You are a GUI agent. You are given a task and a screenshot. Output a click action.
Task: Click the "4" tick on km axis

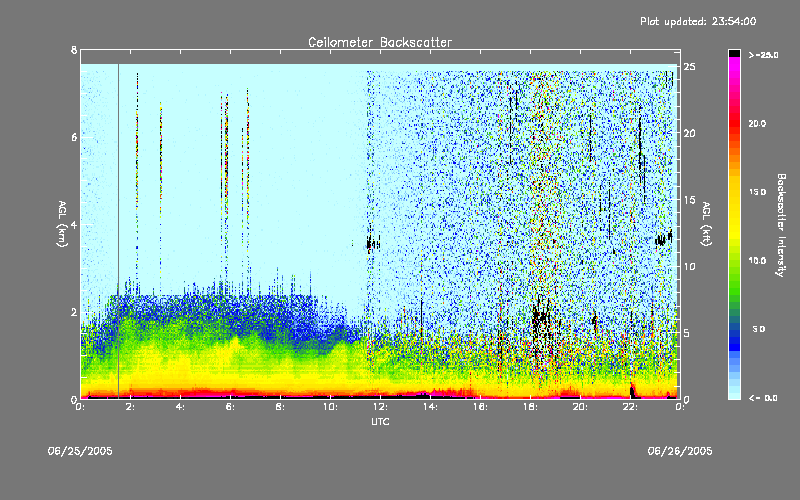pos(74,224)
